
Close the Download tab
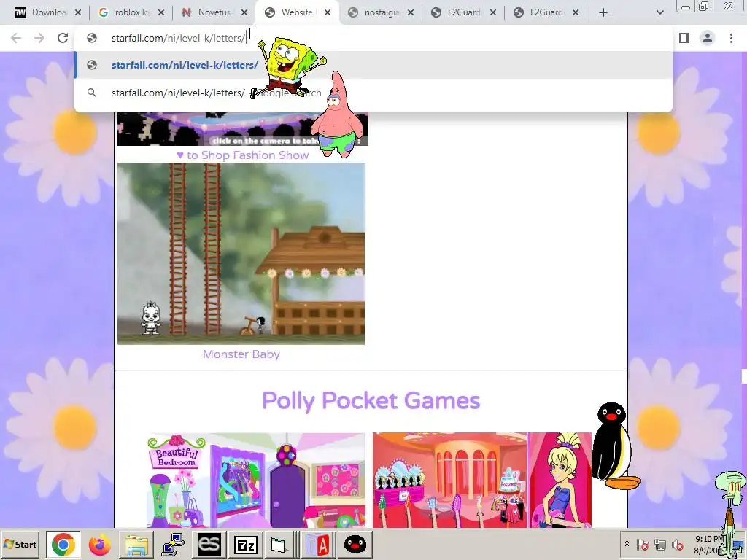pos(78,12)
